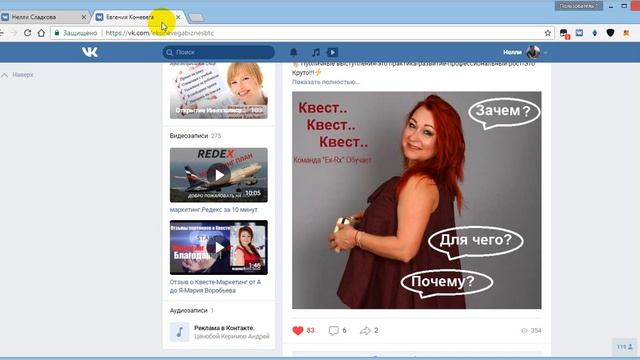Go forward with browser forward arrow
Screen dimensions: 640x360
click(x=13, y=33)
